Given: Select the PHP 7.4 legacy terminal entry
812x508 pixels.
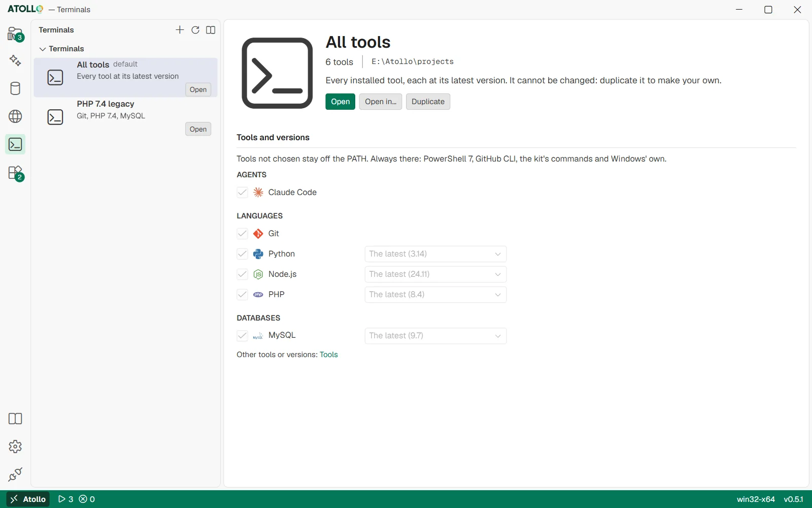Looking at the screenshot, I should [x=125, y=117].
